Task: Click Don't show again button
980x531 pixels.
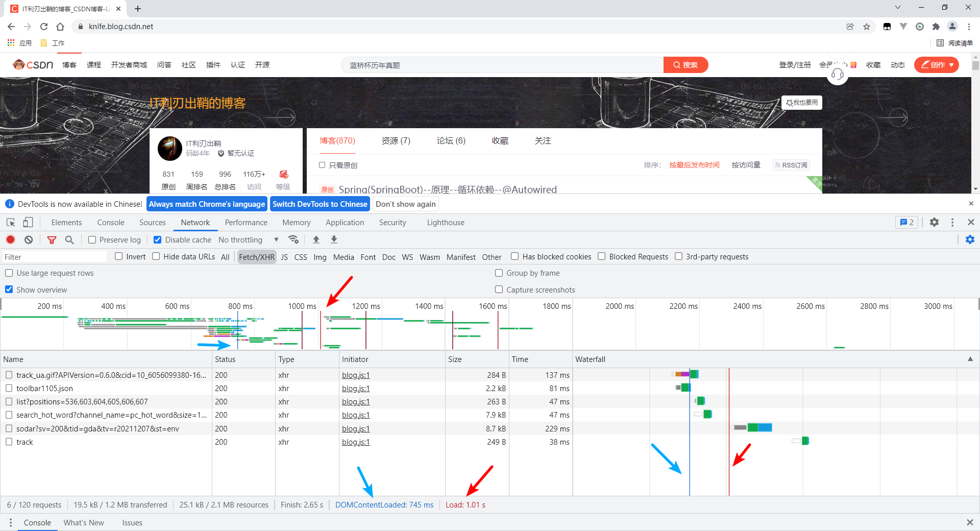Action: (406, 204)
